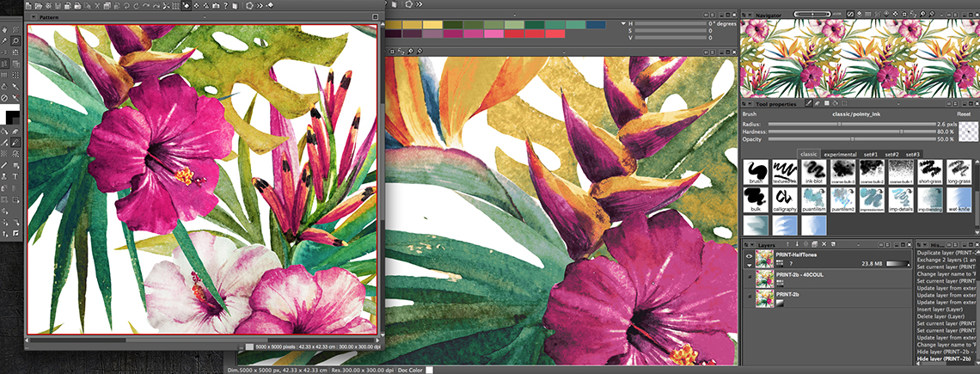The height and width of the screenshot is (374, 980).
Task: Move layer down with Layers panel arrow
Action: click(797, 244)
